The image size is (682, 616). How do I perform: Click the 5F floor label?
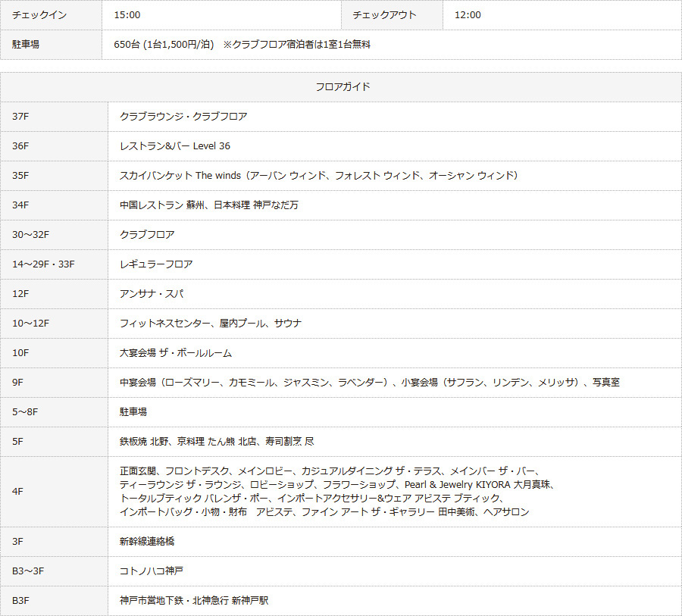18,442
